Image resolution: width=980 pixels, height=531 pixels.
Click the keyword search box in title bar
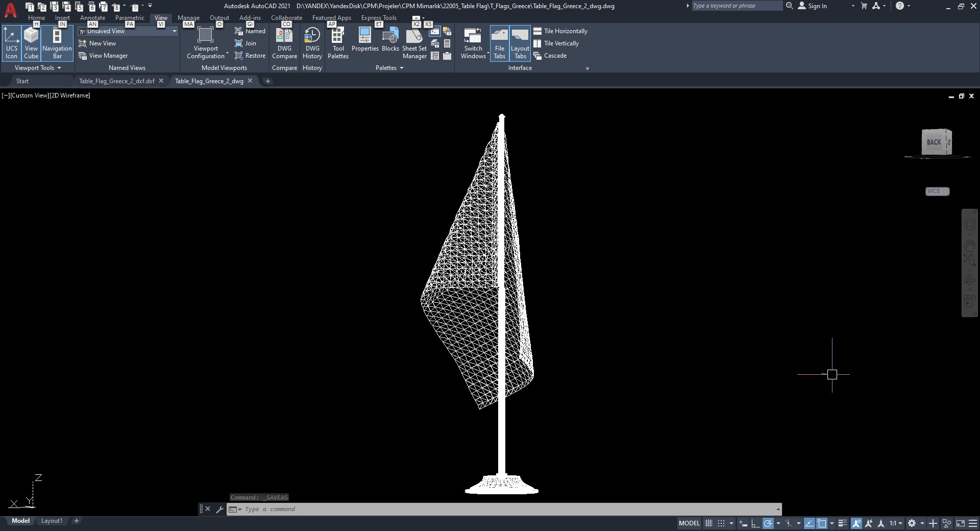point(737,6)
